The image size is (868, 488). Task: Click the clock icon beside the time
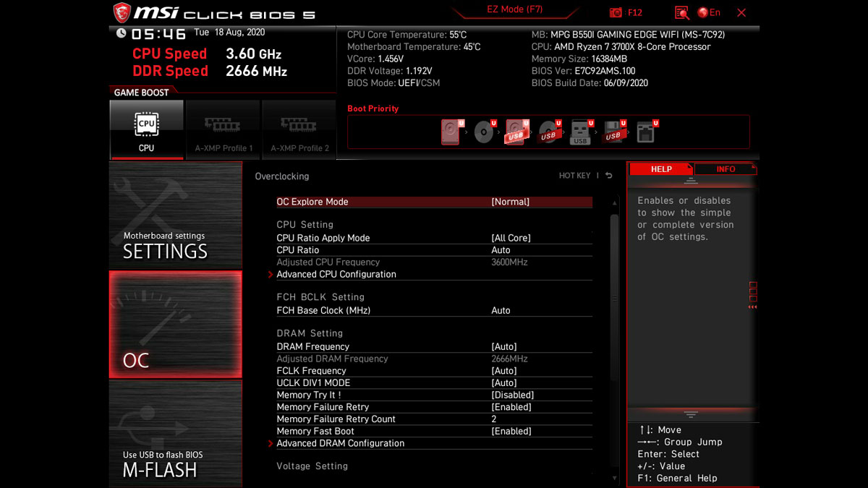pyautogui.click(x=122, y=33)
